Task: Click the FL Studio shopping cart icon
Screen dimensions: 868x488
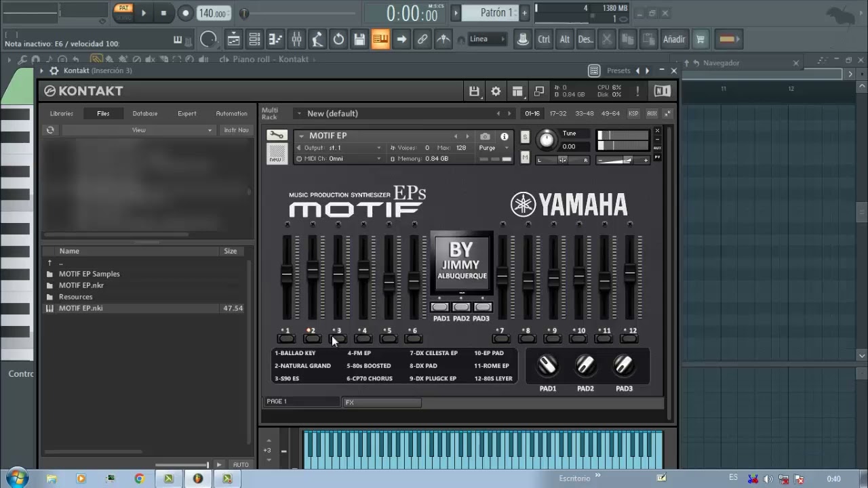Action: (x=701, y=39)
